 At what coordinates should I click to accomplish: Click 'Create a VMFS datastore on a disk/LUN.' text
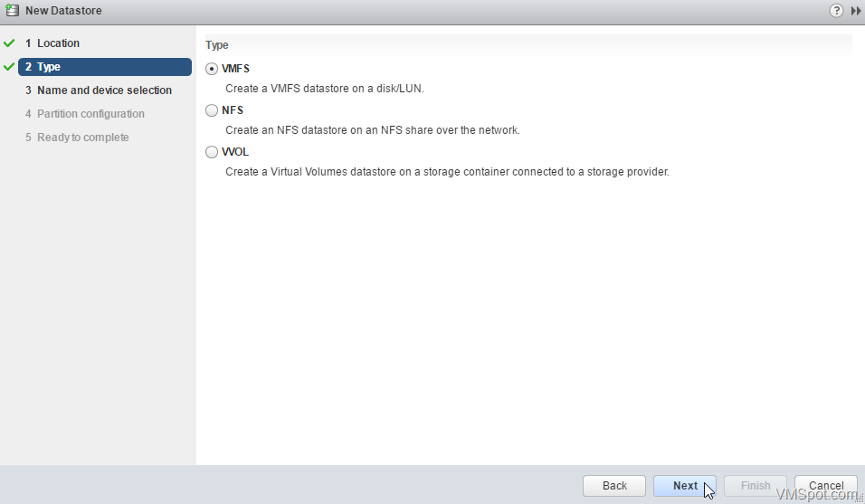[x=325, y=89]
